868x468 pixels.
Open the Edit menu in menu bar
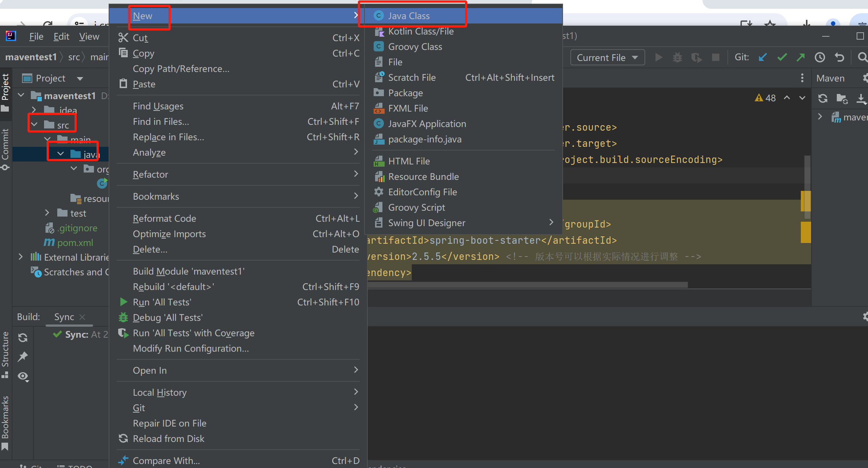[61, 36]
